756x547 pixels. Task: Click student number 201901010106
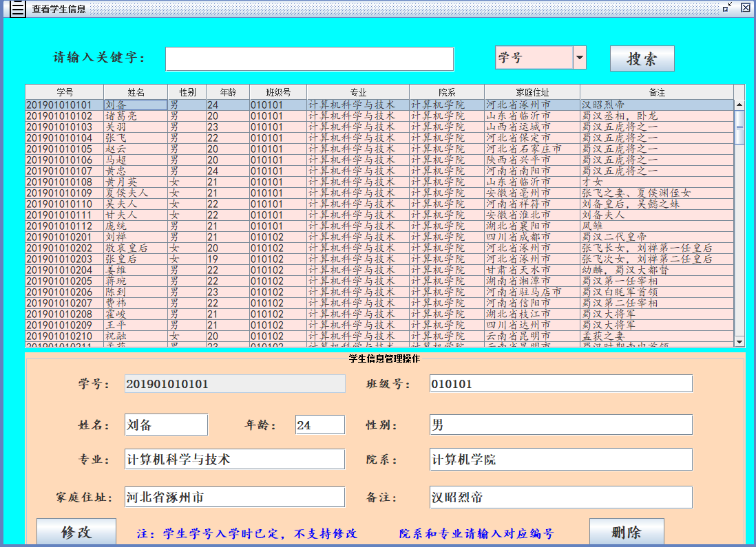(x=65, y=160)
